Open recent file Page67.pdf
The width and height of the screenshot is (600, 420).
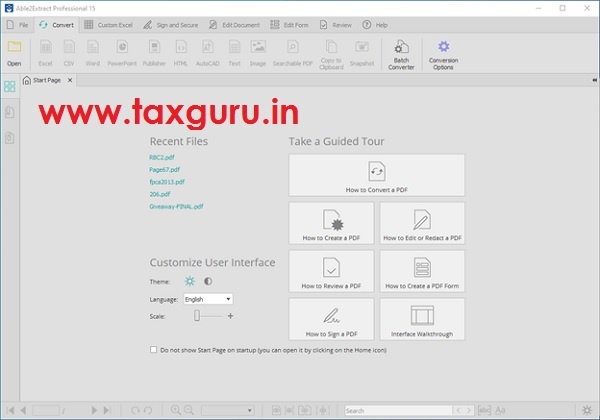coord(165,169)
